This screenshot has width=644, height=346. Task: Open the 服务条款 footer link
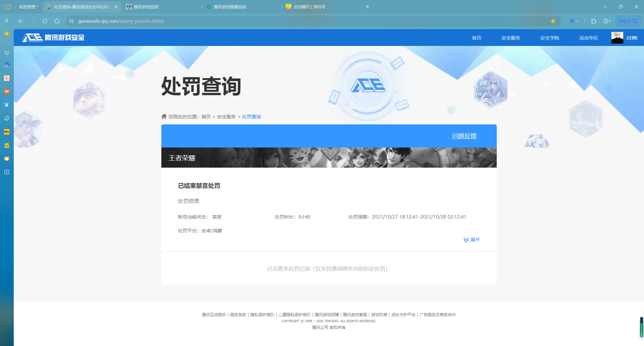tap(238, 314)
